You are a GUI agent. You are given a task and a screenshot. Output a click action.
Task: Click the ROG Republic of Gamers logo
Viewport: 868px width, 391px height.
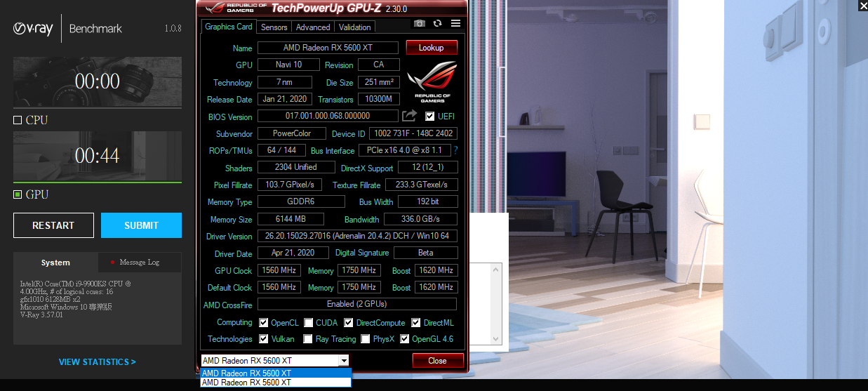432,82
